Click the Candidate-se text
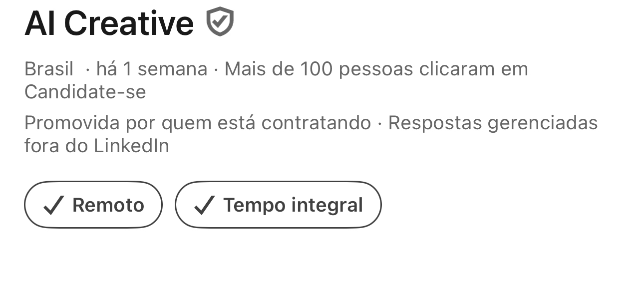This screenshot has width=644, height=285. click(85, 92)
